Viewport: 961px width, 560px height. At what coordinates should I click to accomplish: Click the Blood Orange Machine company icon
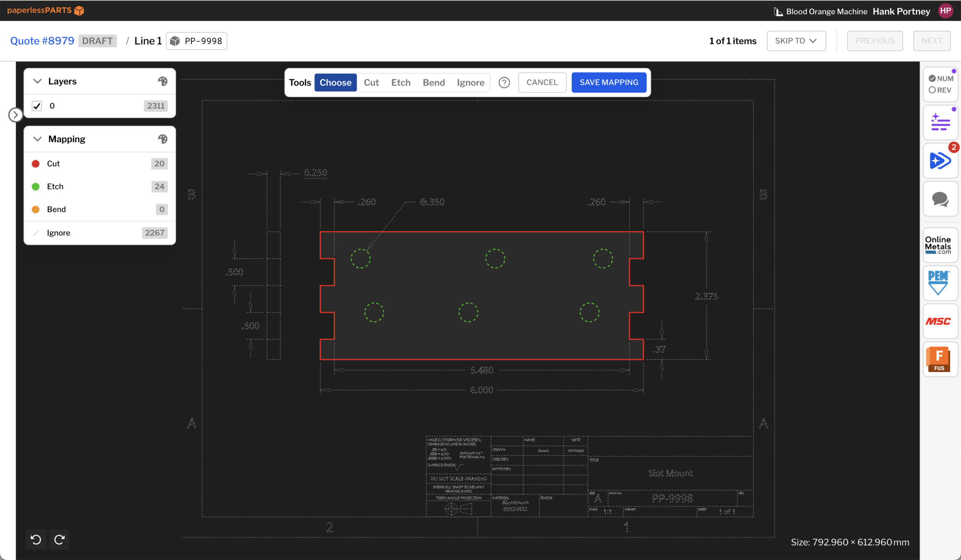pos(778,11)
